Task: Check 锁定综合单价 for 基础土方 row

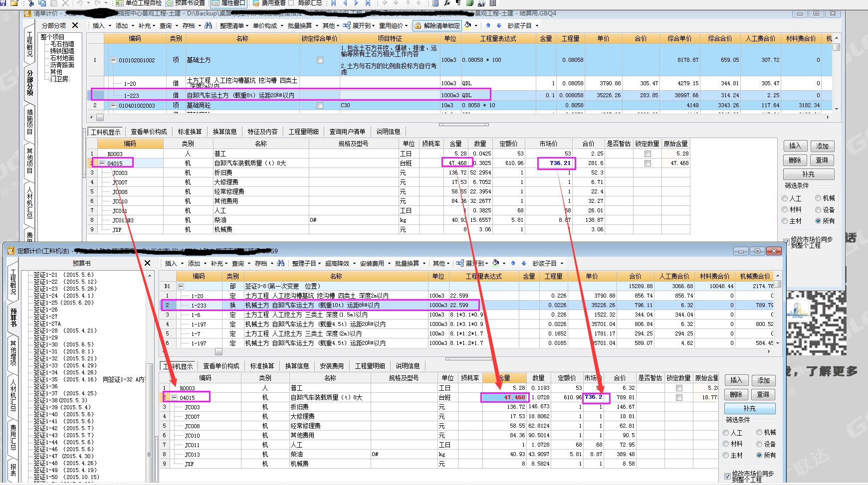Action: click(x=320, y=60)
